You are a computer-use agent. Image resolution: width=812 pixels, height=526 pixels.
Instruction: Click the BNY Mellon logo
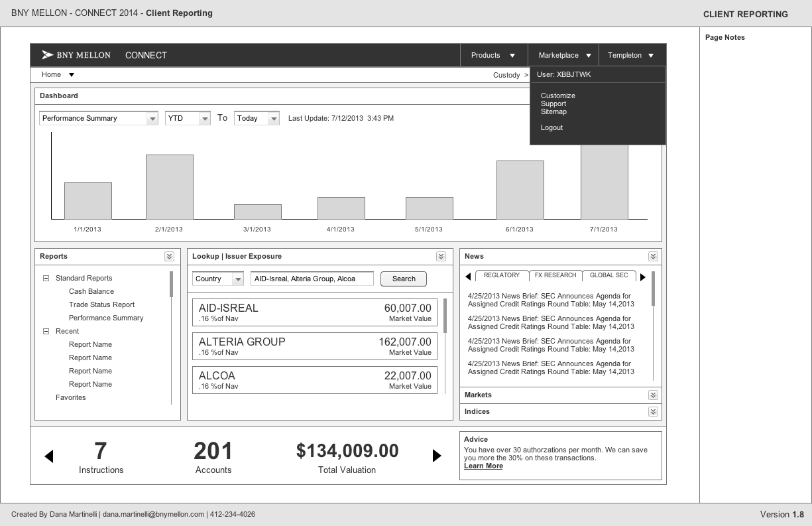pyautogui.click(x=76, y=55)
